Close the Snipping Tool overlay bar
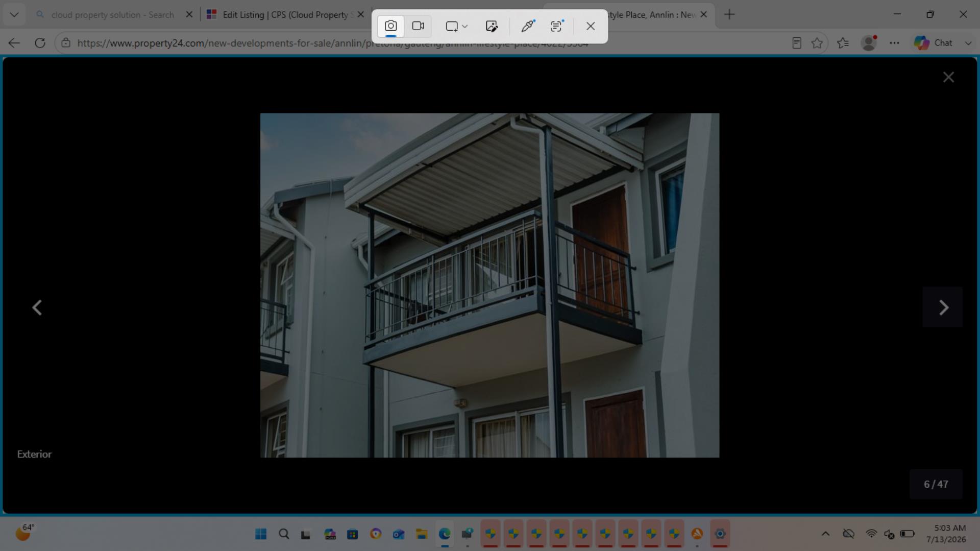 point(591,26)
